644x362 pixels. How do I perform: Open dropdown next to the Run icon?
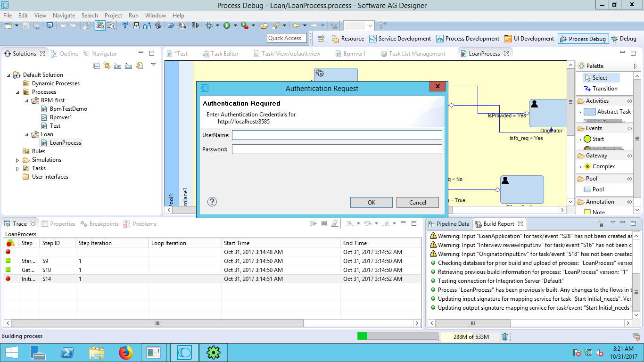coord(235,26)
